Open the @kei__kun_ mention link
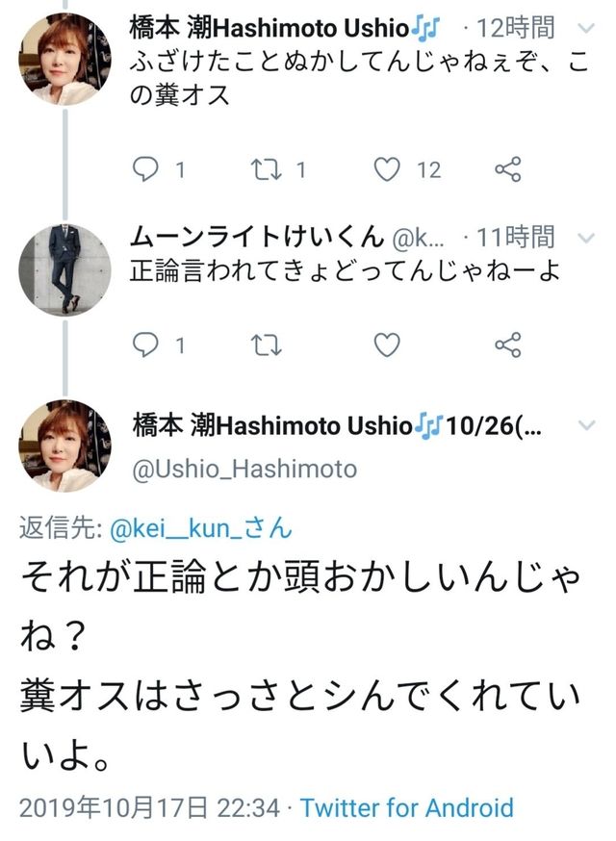Image resolution: width=616 pixels, height=841 pixels. (200, 528)
